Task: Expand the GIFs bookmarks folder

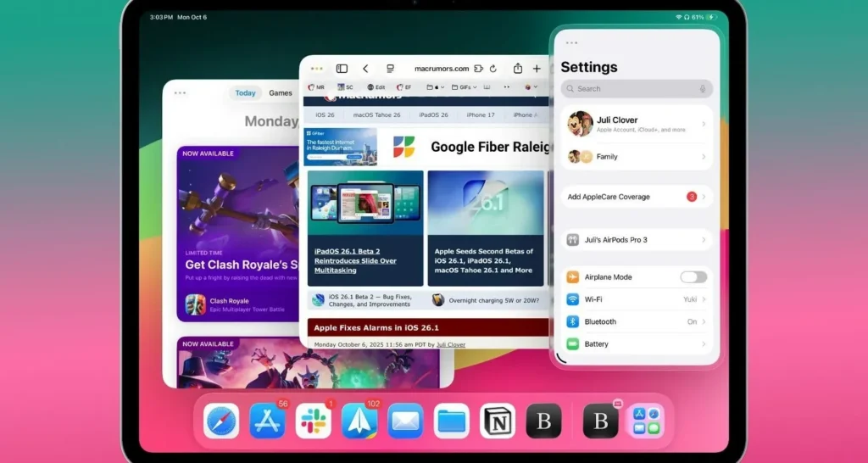Action: [x=464, y=87]
